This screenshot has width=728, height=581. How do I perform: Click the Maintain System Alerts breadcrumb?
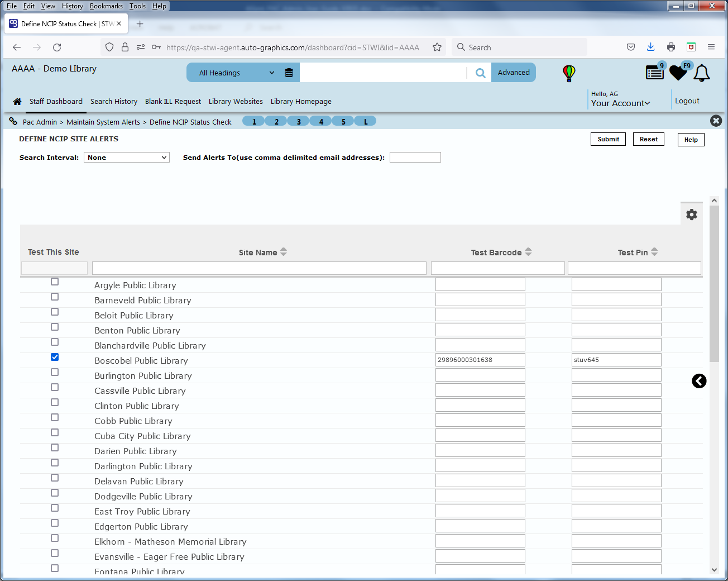pos(103,122)
